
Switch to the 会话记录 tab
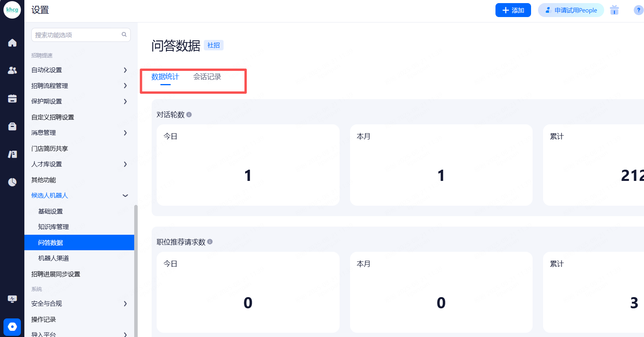(x=207, y=77)
